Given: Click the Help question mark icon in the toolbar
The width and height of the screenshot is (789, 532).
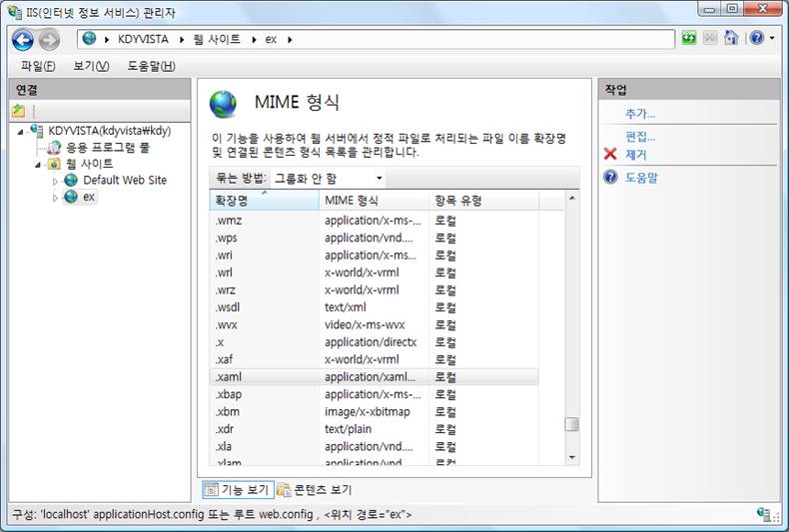Looking at the screenshot, I should [x=756, y=38].
